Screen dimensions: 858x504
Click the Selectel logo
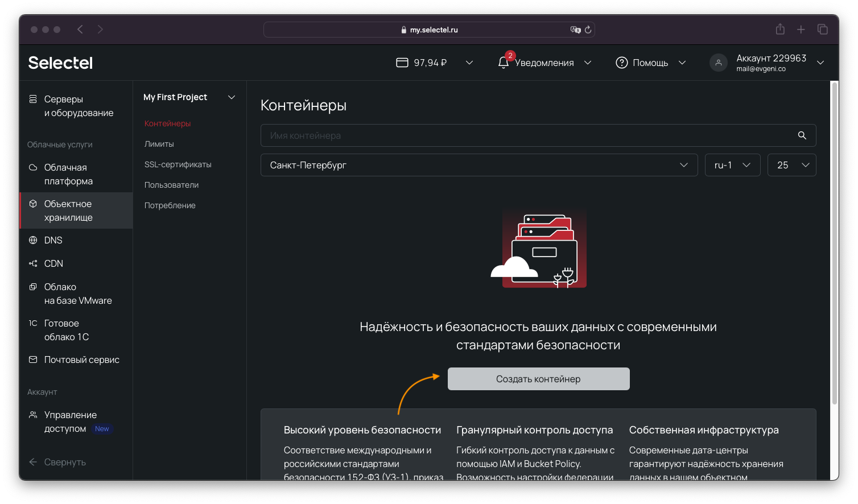[60, 63]
